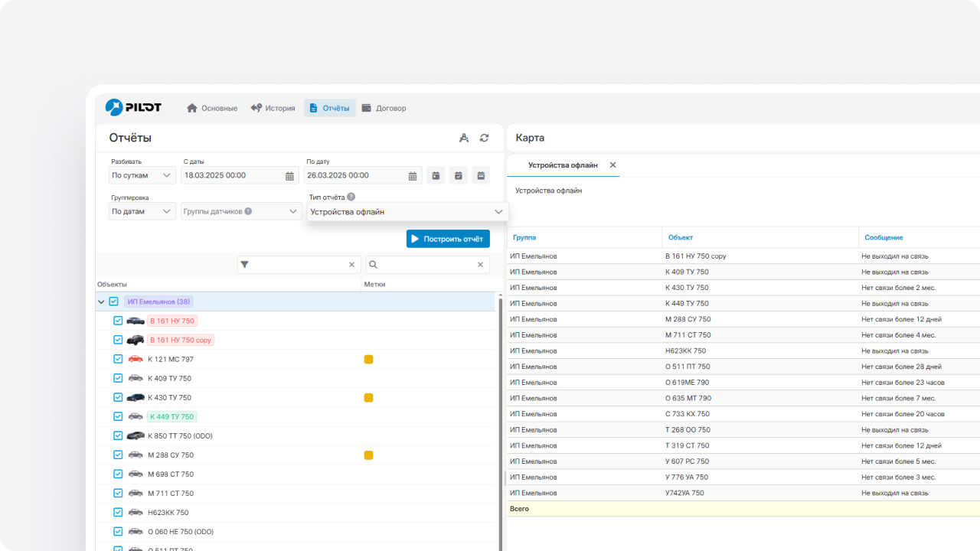Image resolution: width=980 pixels, height=551 pixels.
Task: Switch to the Договор menu item
Action: click(x=384, y=108)
